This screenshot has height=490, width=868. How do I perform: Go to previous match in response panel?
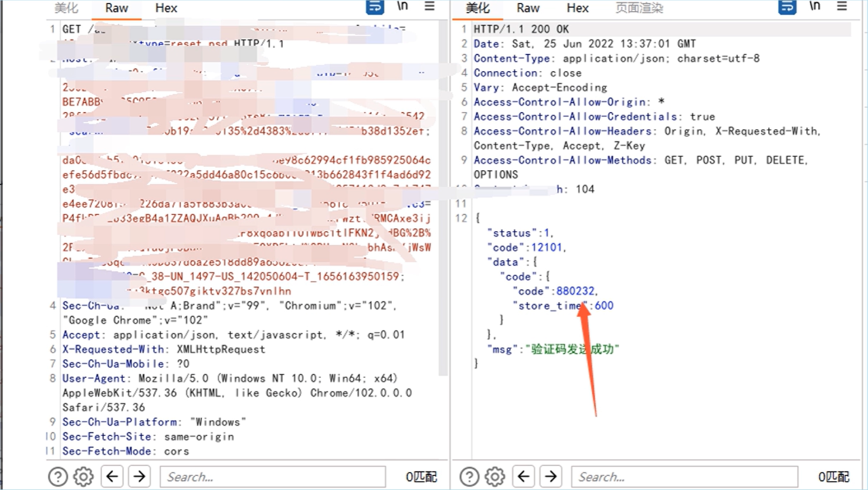[523, 477]
